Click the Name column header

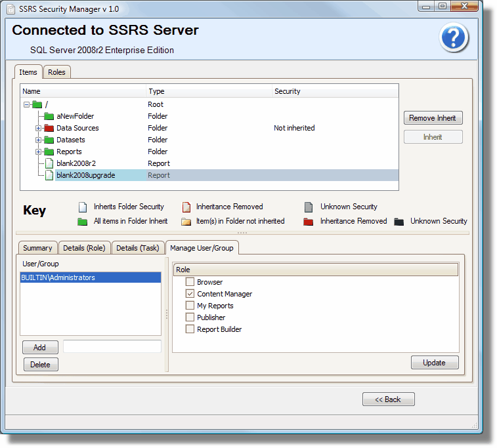83,91
